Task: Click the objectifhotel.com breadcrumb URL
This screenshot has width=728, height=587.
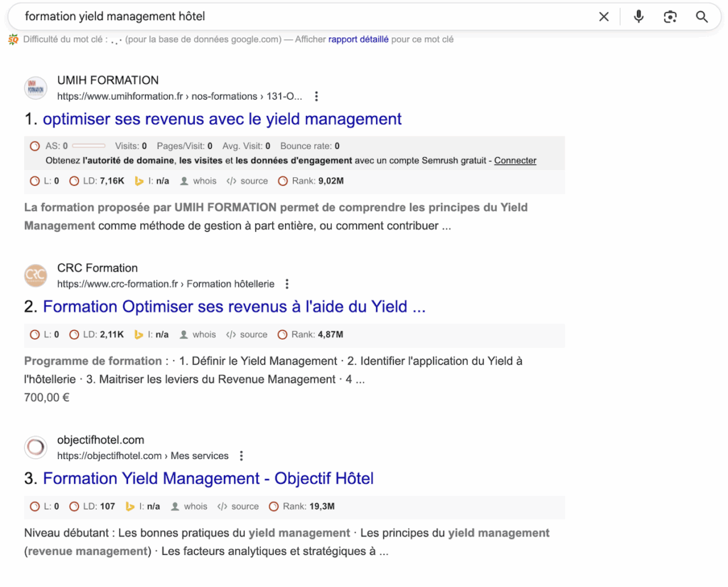Action: [143, 456]
